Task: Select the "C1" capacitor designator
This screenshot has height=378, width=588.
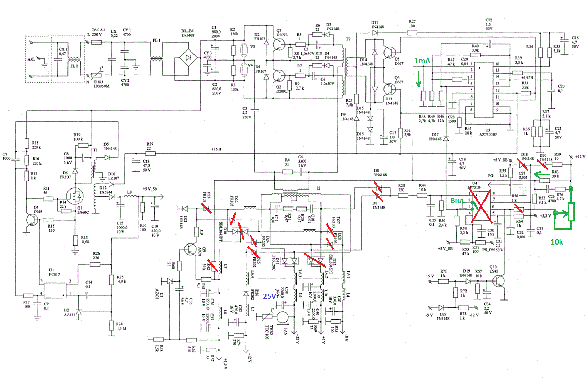Action: pos(214,27)
